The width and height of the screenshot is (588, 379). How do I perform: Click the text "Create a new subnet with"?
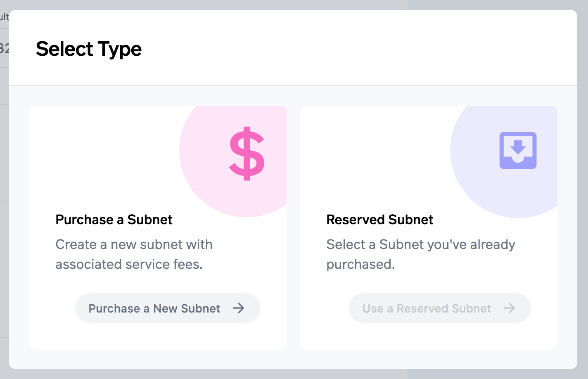click(134, 244)
